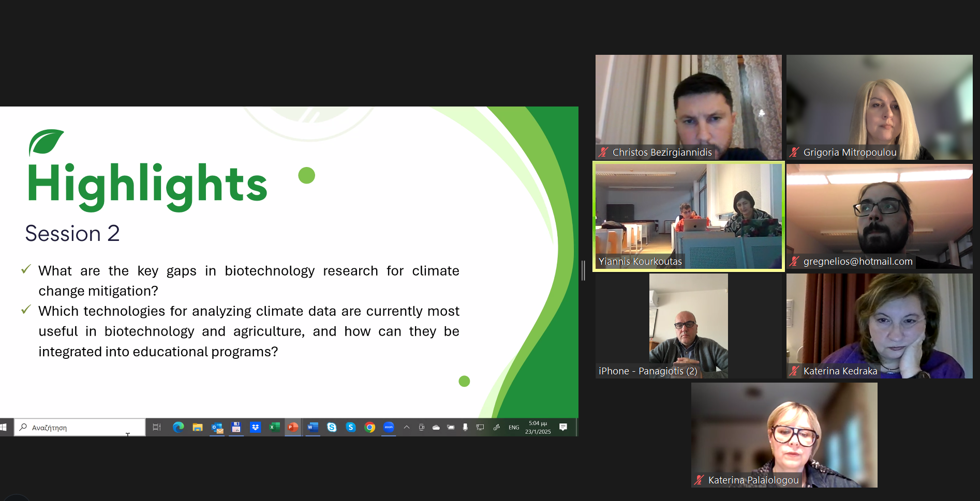Click the microphone tray icon

pyautogui.click(x=465, y=427)
